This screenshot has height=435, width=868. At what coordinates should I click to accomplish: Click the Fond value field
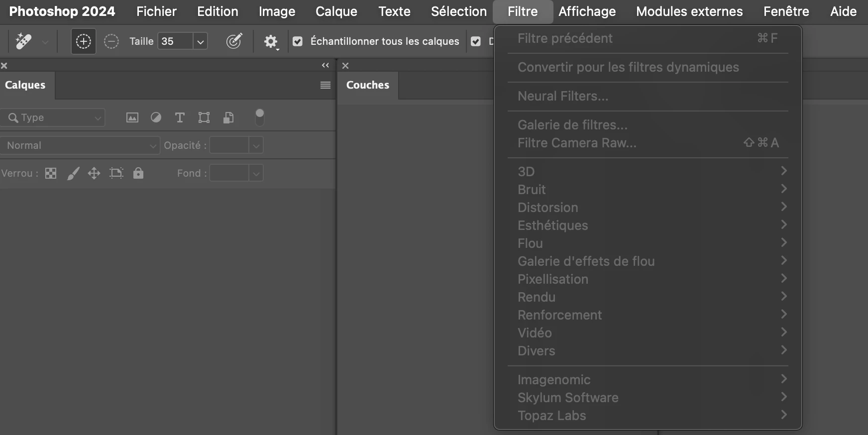coord(229,173)
